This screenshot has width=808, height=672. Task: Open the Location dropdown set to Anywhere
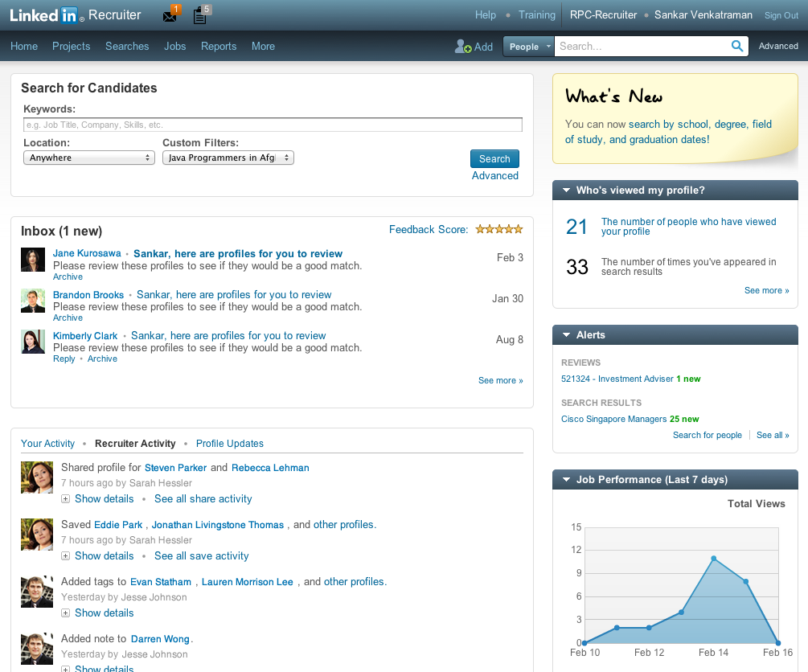(x=88, y=158)
